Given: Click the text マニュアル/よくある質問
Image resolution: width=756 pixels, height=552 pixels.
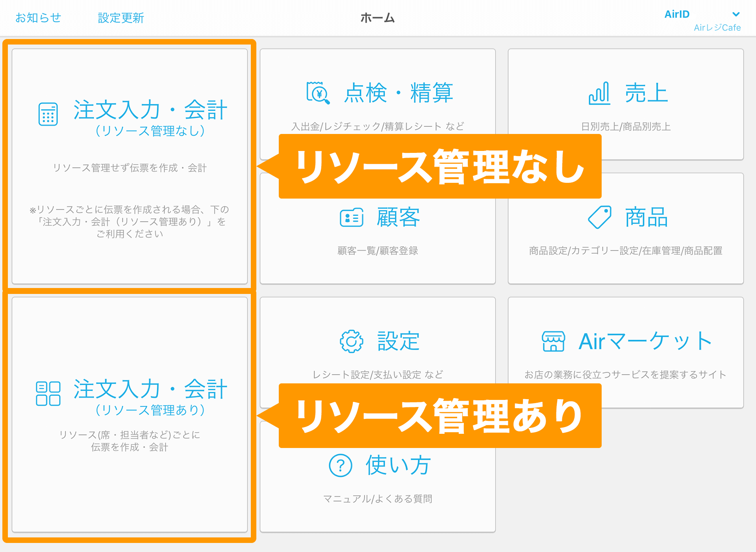Looking at the screenshot, I should point(378,499).
